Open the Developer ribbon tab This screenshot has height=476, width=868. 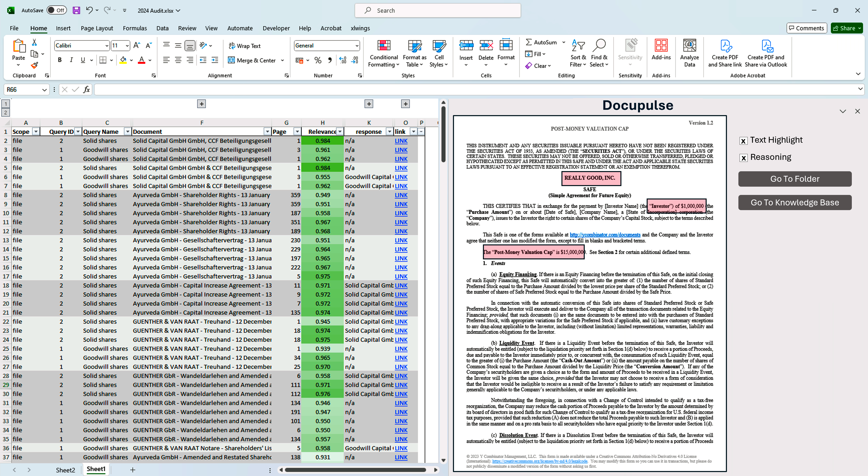pyautogui.click(x=276, y=28)
